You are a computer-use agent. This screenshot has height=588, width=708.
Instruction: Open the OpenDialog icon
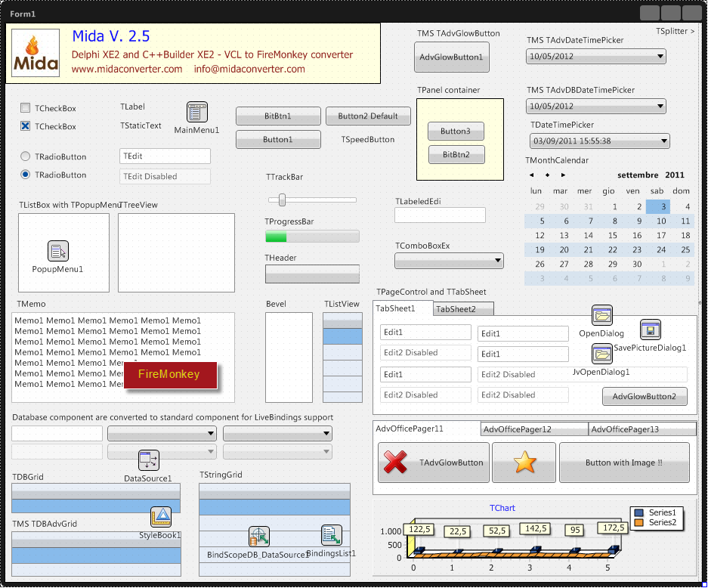click(601, 315)
